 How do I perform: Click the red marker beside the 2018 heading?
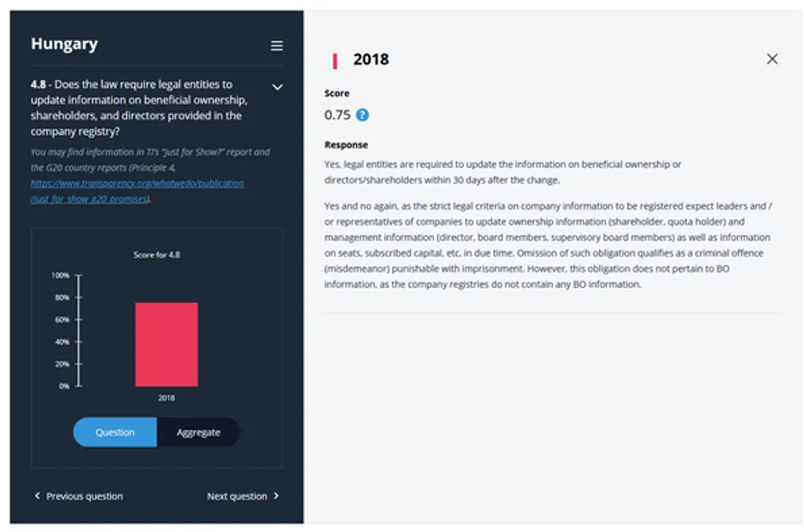[334, 59]
